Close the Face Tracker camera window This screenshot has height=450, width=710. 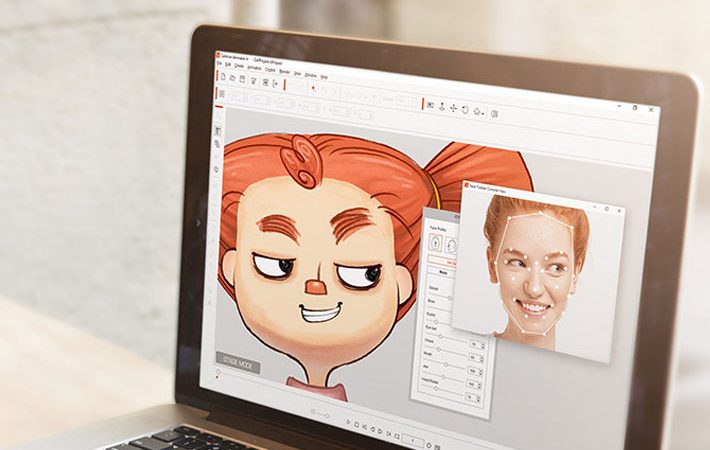(619, 211)
